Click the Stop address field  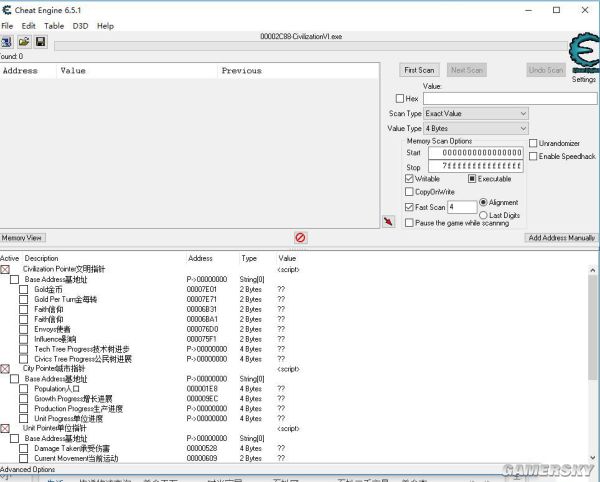click(476, 166)
